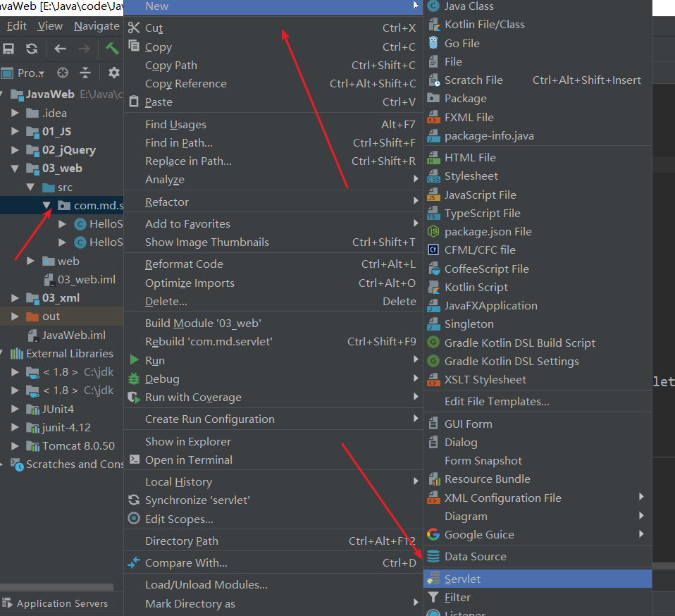Click the Debug bug icon
Image resolution: width=675 pixels, height=616 pixels.
(134, 378)
